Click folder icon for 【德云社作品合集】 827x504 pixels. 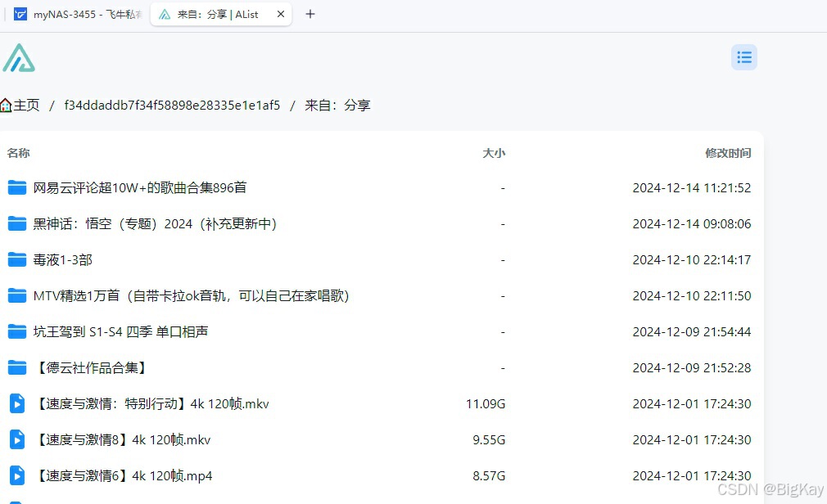(x=17, y=367)
